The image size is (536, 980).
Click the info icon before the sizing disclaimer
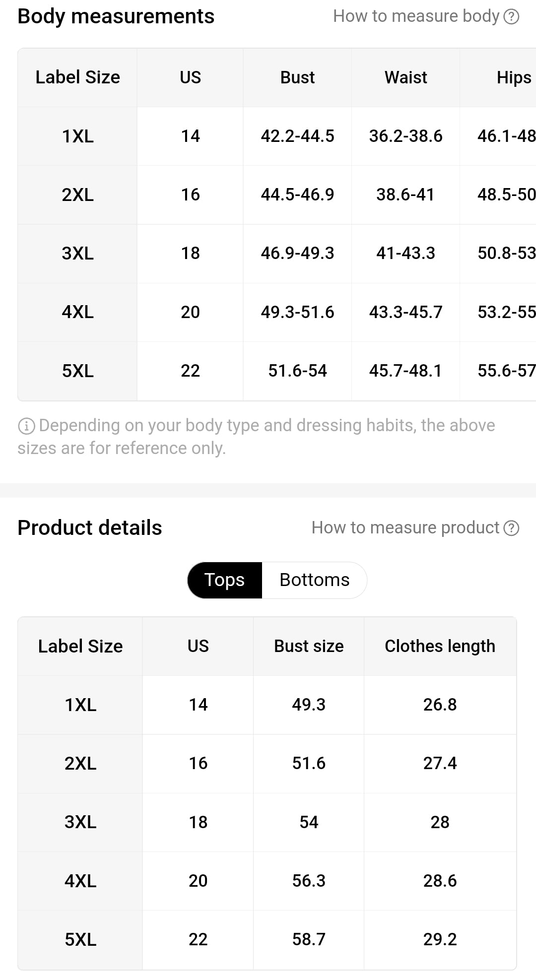coord(26,426)
